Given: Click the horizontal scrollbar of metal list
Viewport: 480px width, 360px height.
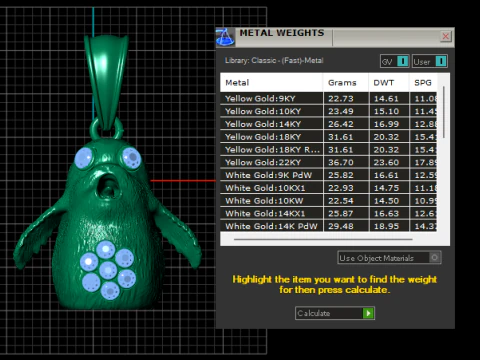Looking at the screenshot, I should coord(323,239).
